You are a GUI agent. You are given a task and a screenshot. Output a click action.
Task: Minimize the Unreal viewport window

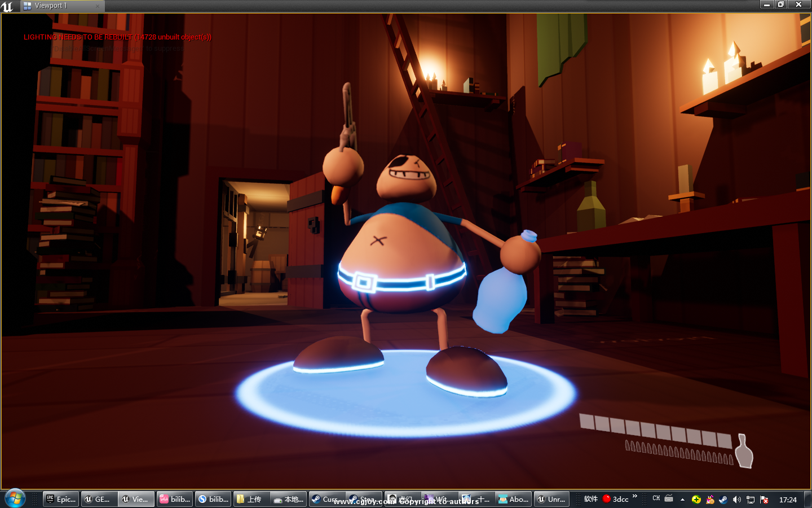[767, 5]
